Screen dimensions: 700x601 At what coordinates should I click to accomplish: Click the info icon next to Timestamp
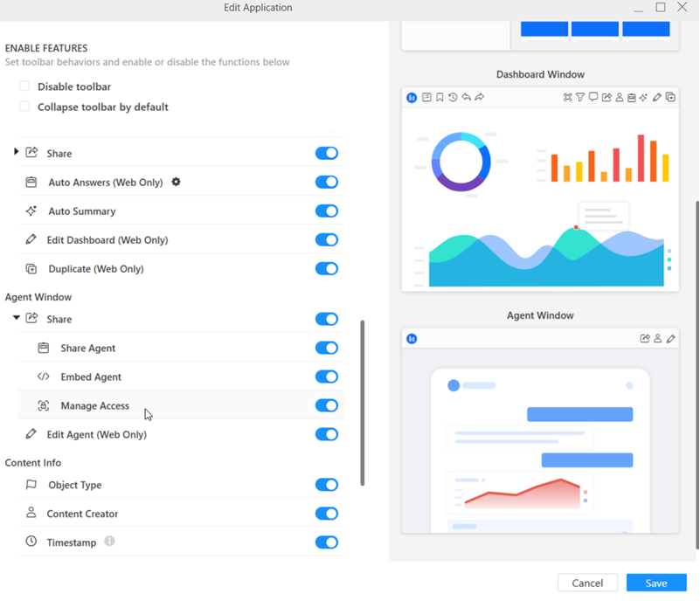tap(109, 542)
